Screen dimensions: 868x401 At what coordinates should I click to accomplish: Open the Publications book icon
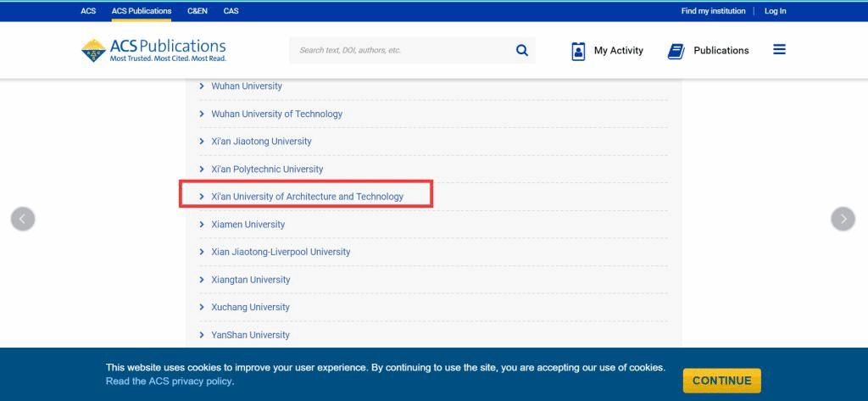[676, 51]
